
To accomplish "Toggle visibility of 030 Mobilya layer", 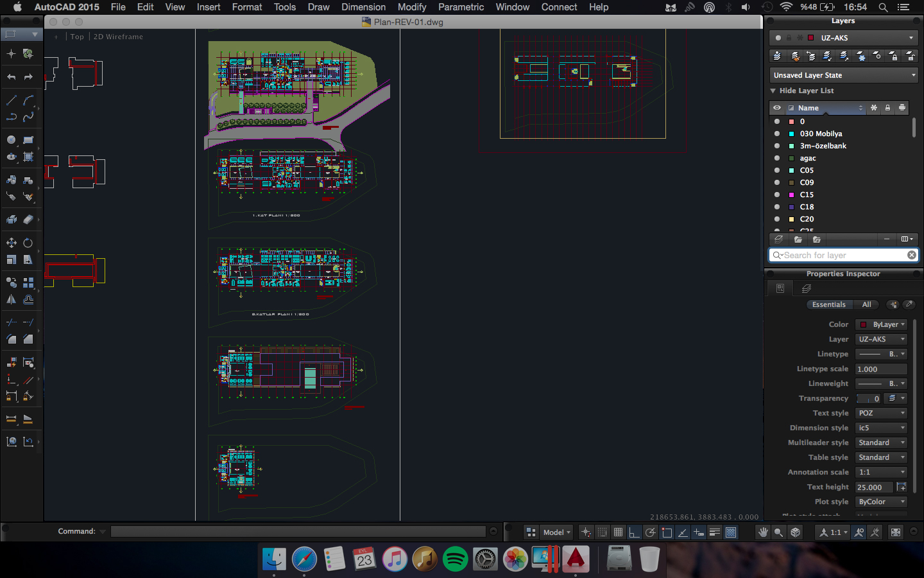I will (777, 134).
